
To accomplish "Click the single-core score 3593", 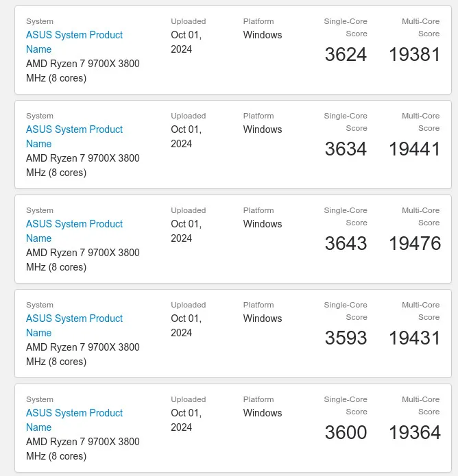I will click(346, 338).
